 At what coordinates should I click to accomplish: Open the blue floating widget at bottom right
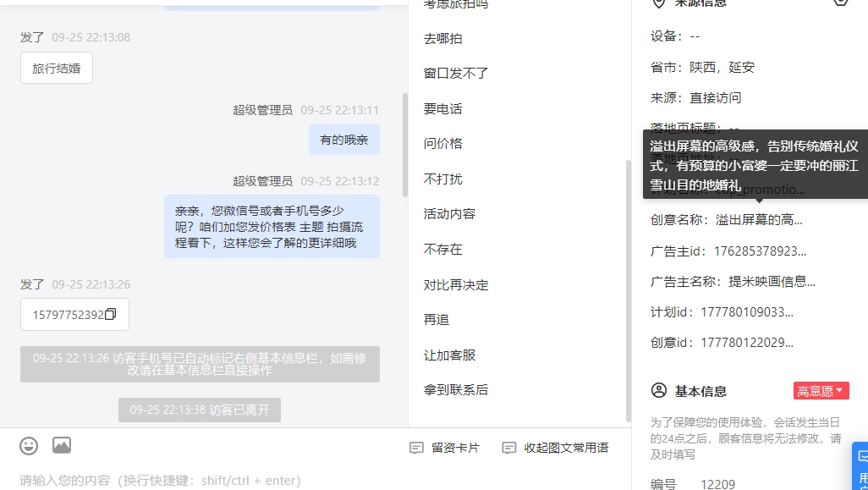(860, 465)
